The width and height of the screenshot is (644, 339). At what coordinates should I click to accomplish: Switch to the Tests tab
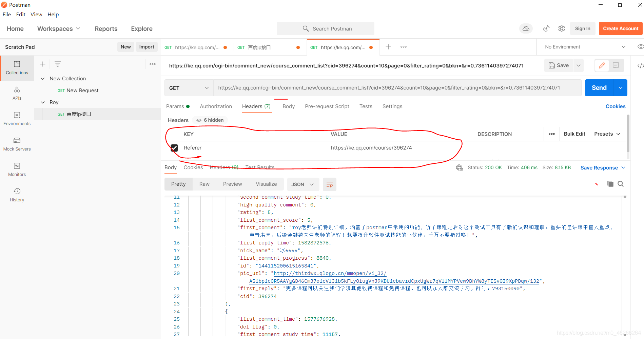(366, 106)
